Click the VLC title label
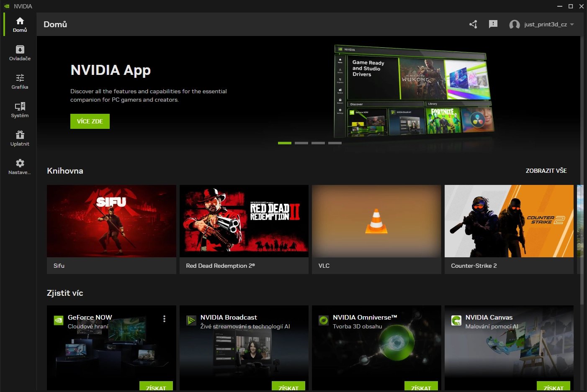The width and height of the screenshot is (587, 392). [x=324, y=266]
